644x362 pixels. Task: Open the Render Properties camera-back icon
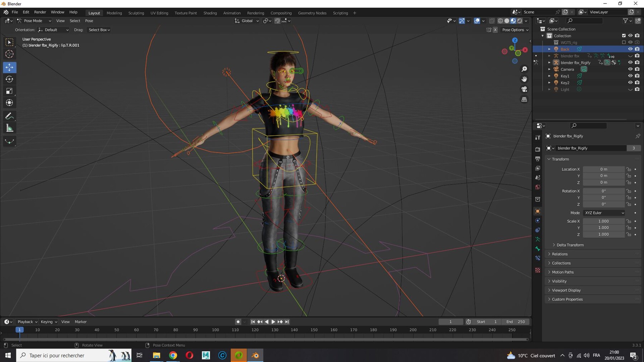(538, 149)
